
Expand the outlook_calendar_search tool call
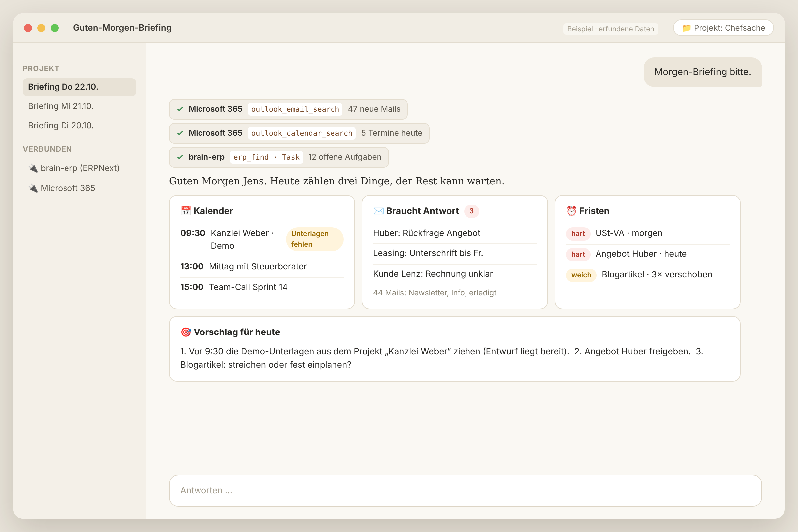pyautogui.click(x=299, y=133)
